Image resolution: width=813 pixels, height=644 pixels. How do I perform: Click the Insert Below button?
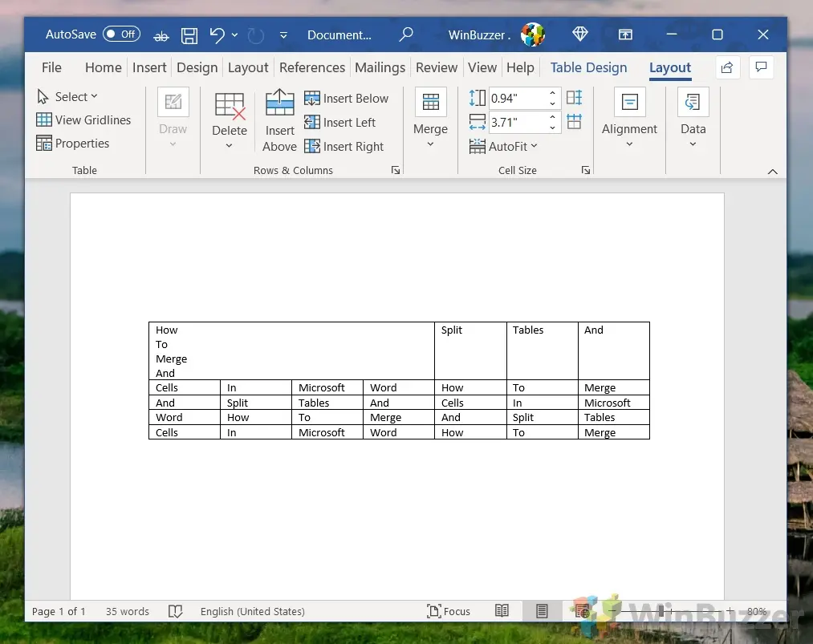tap(346, 98)
